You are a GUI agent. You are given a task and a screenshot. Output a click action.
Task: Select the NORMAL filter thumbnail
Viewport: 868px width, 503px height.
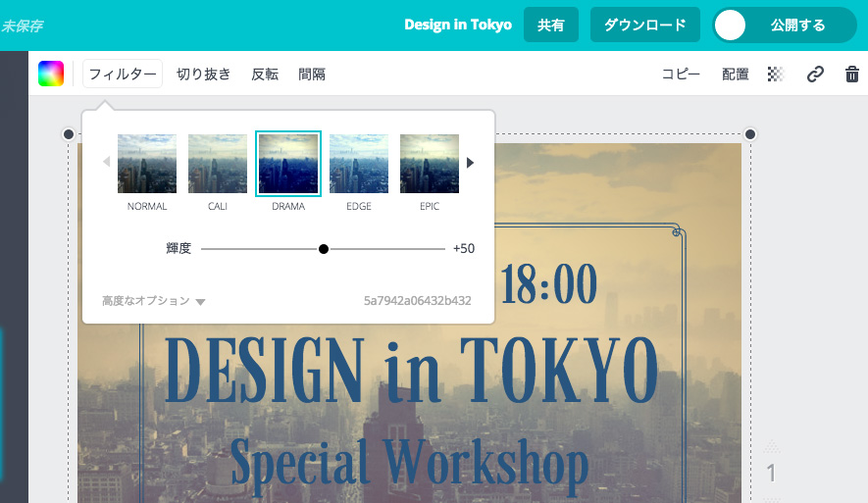(x=147, y=164)
